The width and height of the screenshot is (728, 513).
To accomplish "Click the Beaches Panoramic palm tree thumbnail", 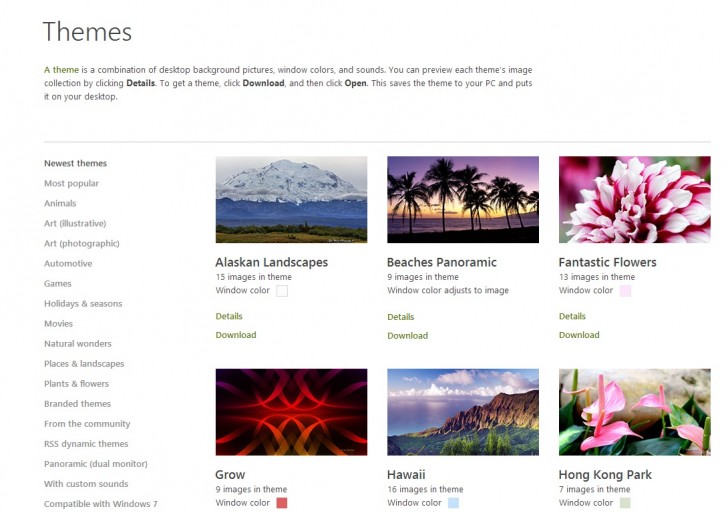I will [x=463, y=199].
